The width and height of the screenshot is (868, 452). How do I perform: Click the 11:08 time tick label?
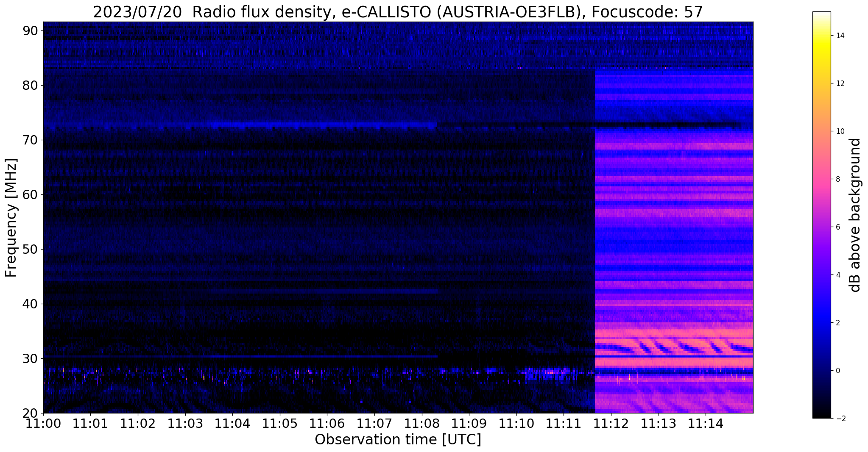[x=422, y=423]
